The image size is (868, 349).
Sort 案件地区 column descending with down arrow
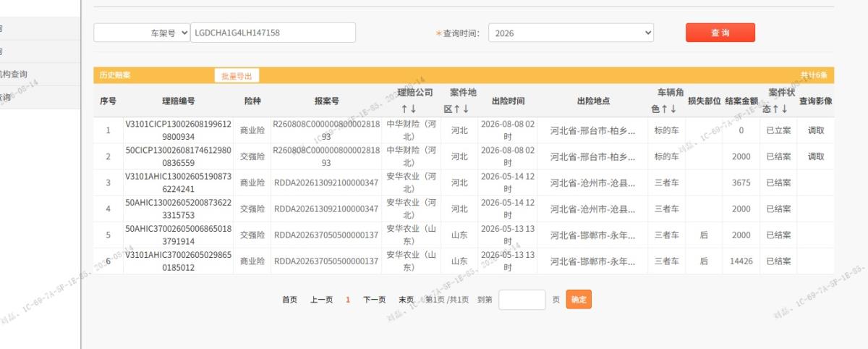(466, 109)
